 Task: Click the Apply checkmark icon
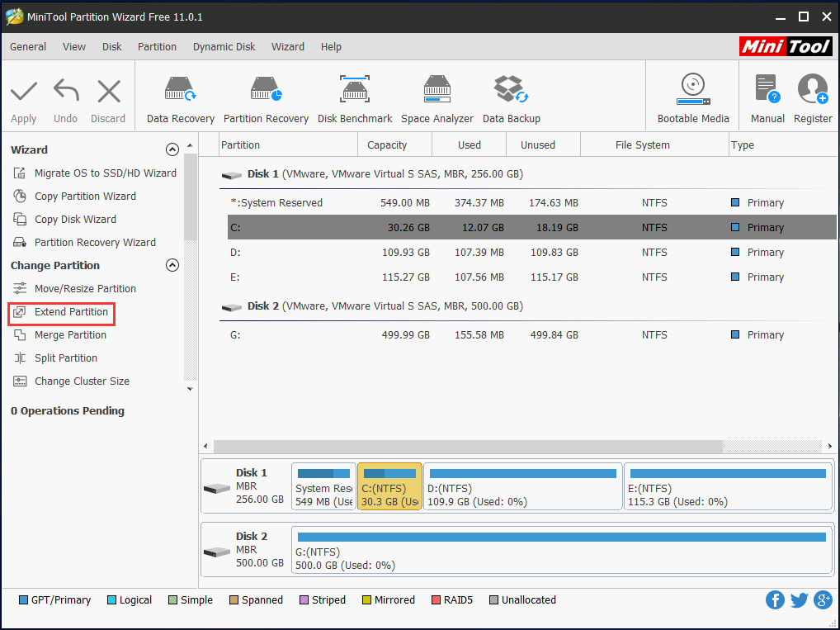(24, 91)
